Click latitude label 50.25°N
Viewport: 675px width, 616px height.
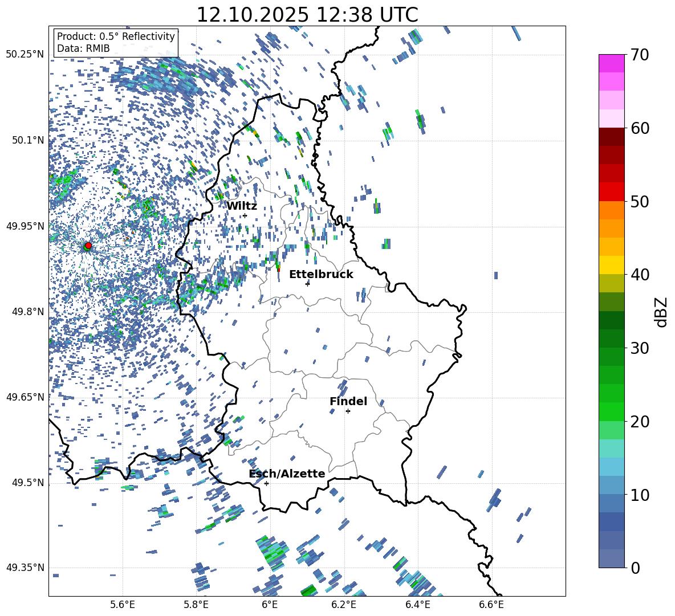(x=25, y=55)
